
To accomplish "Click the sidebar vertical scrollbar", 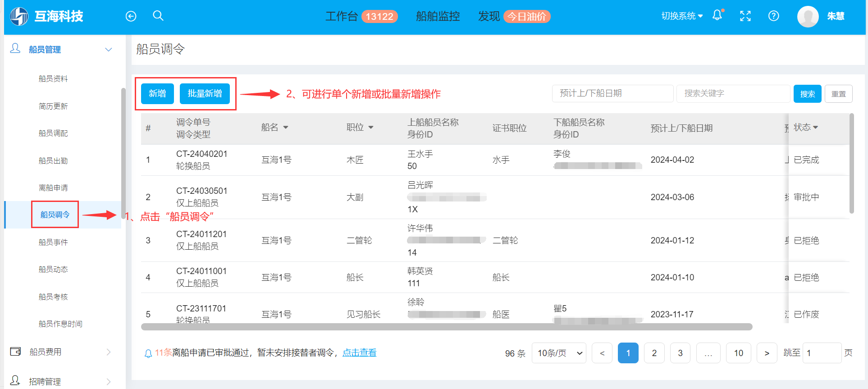I will (123, 153).
